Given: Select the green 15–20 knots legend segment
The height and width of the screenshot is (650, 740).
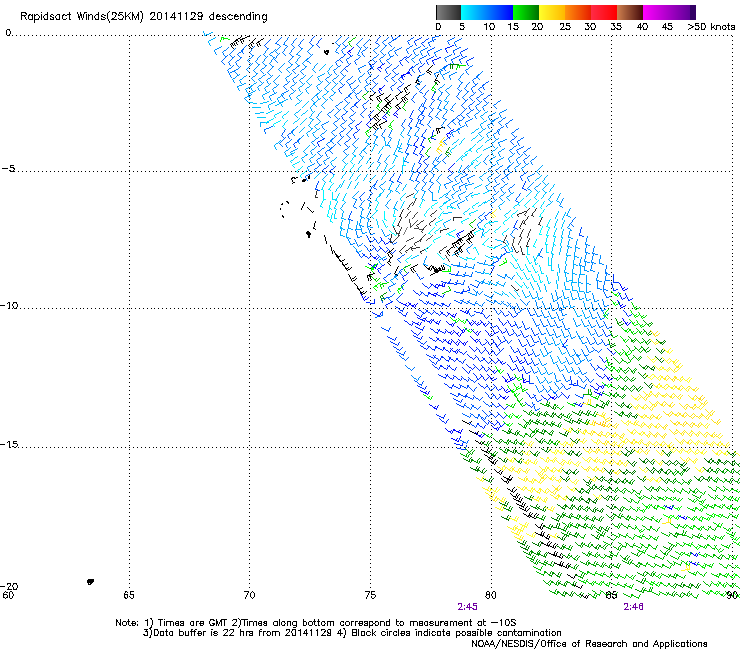Looking at the screenshot, I should [x=526, y=12].
